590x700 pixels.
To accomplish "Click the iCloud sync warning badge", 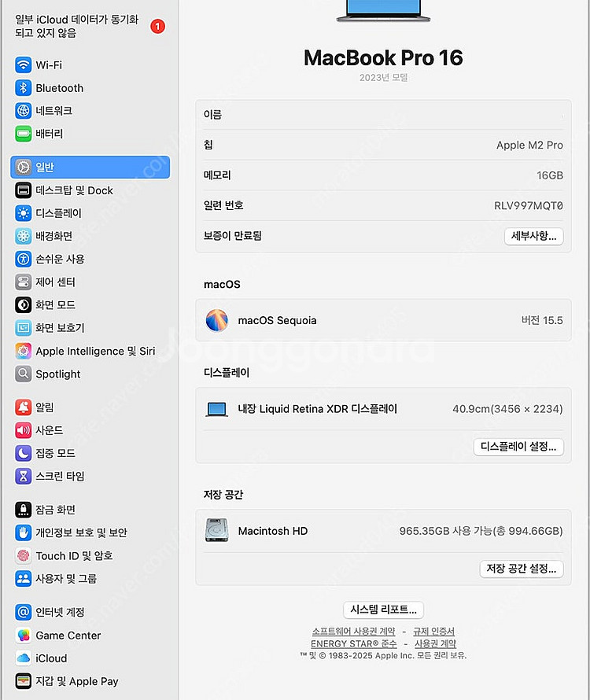I will 157,26.
